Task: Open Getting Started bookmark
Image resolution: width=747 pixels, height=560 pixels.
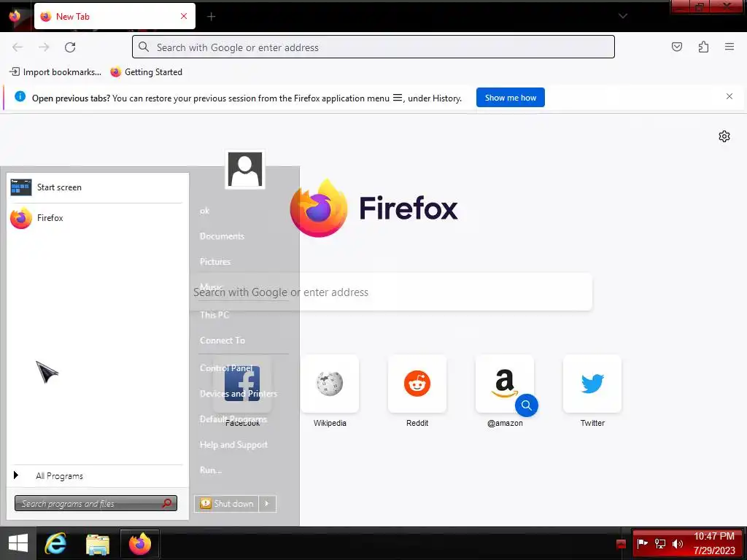Action: click(x=146, y=72)
